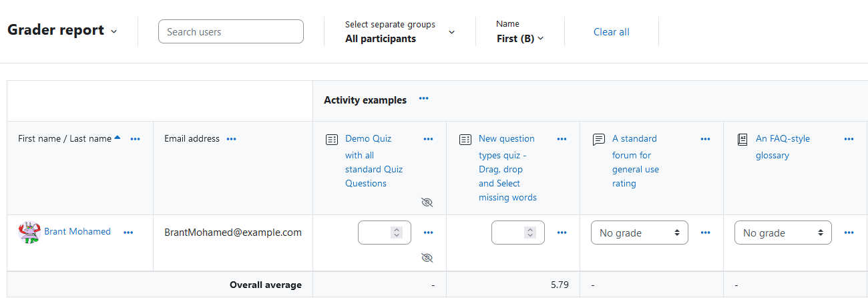Select the forum rating No grade dropdown
The image size is (868, 298).
(x=640, y=233)
